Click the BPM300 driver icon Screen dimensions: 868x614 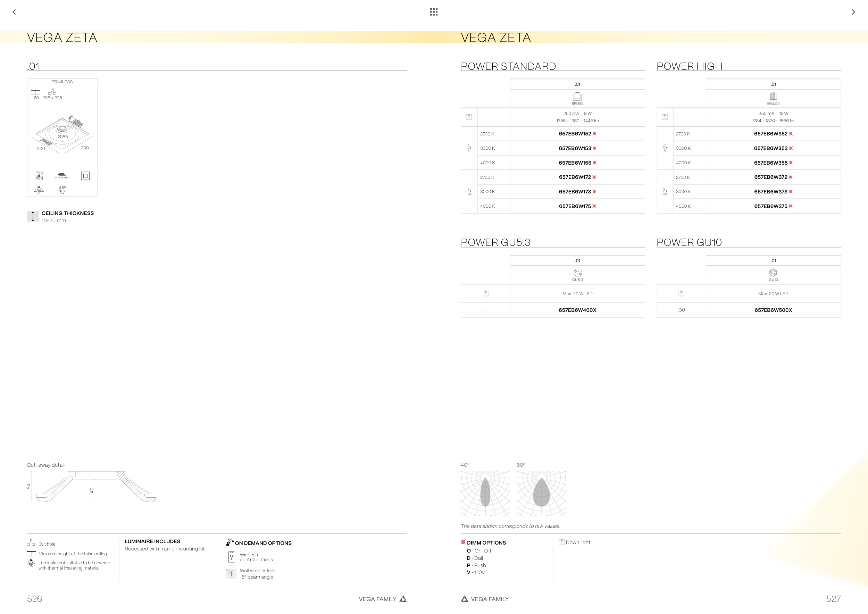pyautogui.click(x=773, y=97)
